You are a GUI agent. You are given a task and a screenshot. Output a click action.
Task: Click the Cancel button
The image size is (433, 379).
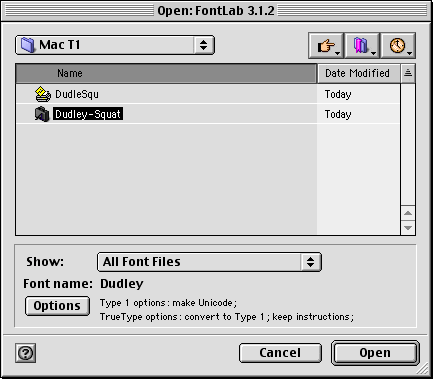280,353
